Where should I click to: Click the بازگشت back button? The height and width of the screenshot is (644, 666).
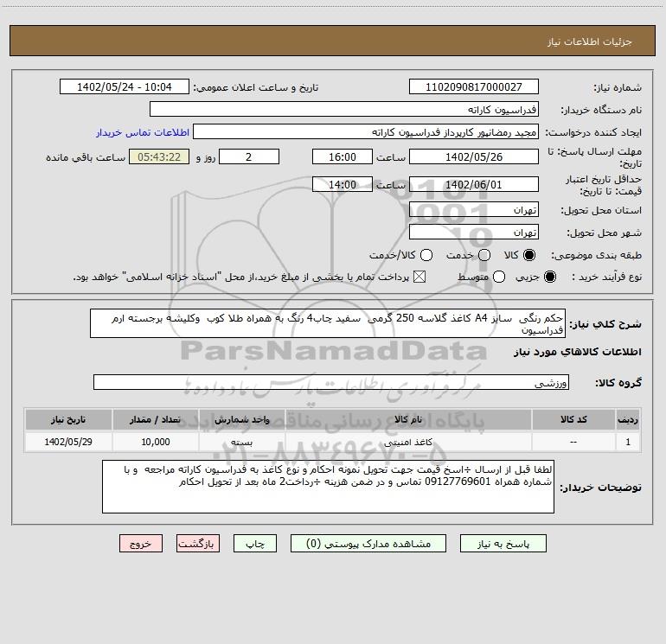198,544
